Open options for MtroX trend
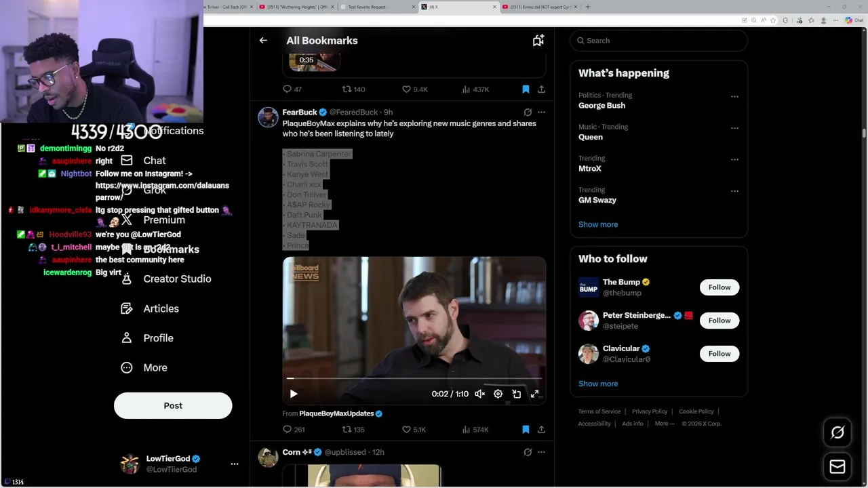 [734, 160]
